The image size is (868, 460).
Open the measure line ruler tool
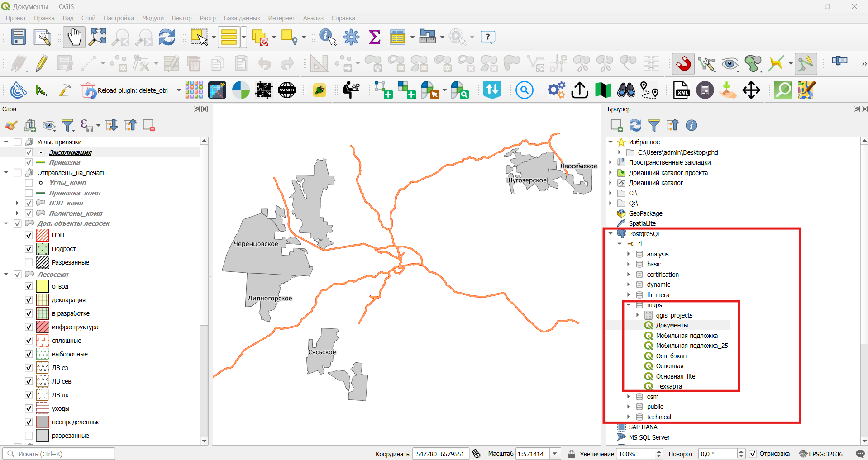[x=427, y=37]
